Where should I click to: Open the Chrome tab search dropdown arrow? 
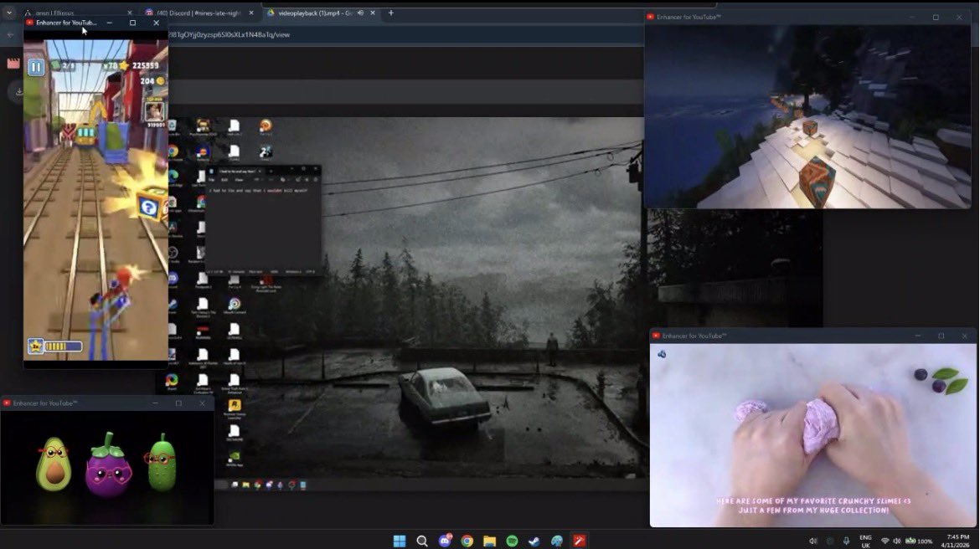8,13
